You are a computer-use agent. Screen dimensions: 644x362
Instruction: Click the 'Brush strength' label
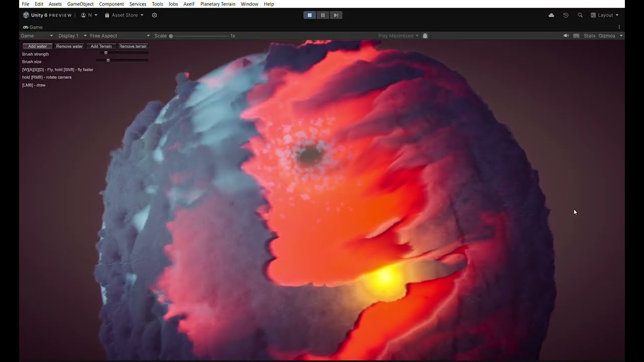35,54
